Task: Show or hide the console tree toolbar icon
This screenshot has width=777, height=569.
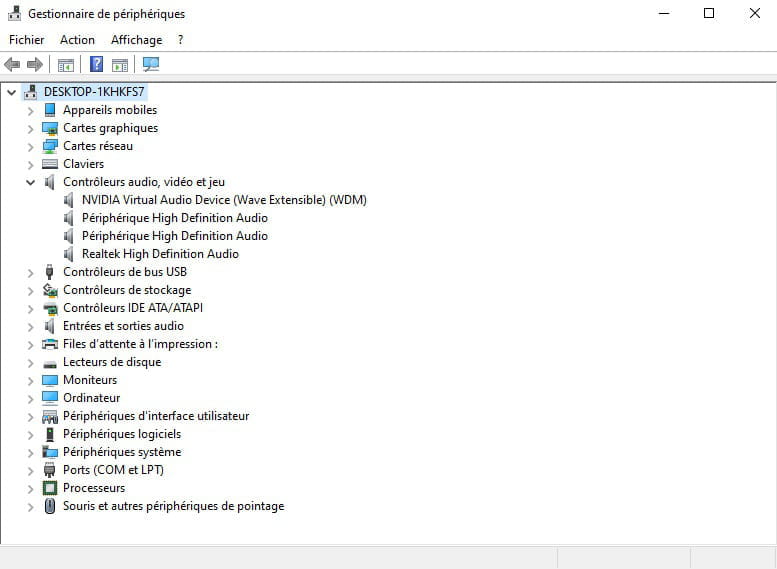Action: click(x=65, y=64)
